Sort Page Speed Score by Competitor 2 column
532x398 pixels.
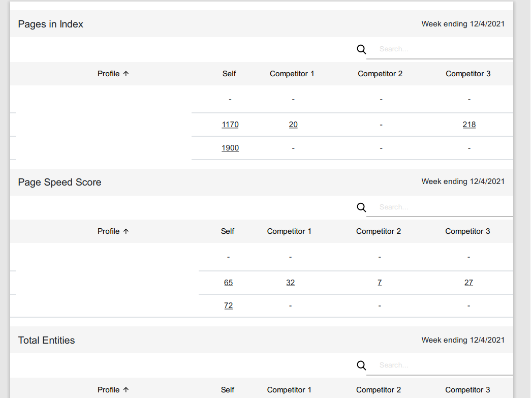point(379,231)
